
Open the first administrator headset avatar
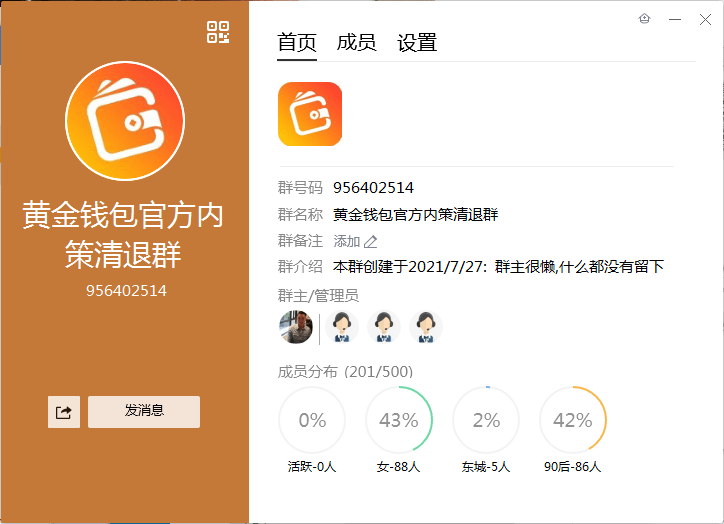tap(342, 327)
